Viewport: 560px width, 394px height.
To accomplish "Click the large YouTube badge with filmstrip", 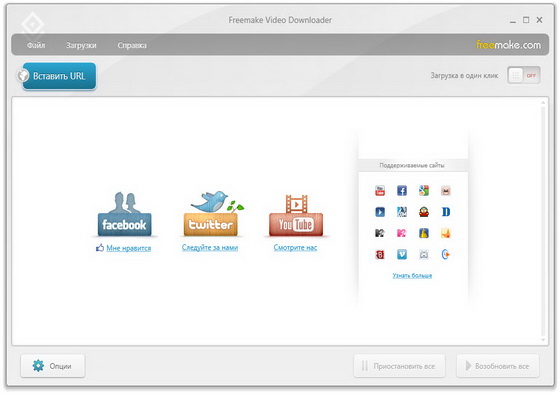I will (296, 215).
